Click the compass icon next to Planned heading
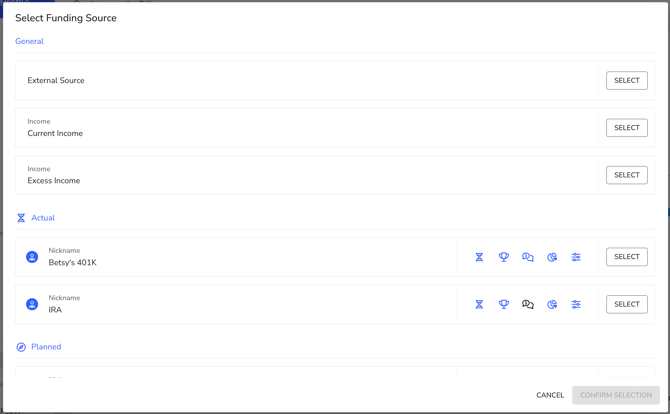Image resolution: width=670 pixels, height=414 pixels. click(x=21, y=347)
